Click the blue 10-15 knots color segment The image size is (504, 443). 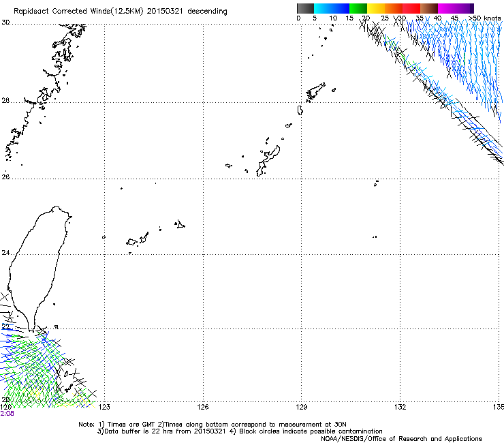pos(341,8)
